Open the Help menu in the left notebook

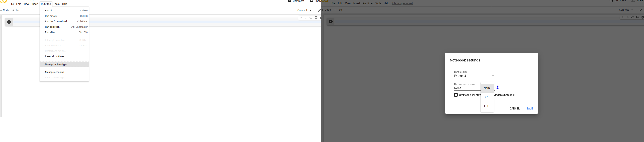tap(65, 4)
